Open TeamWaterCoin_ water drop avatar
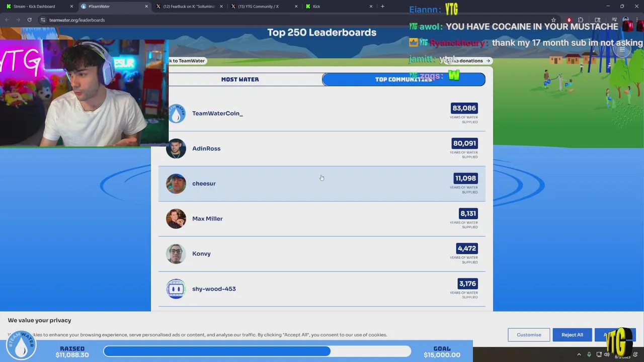Screen dimensions: 644x362 tap(176, 114)
